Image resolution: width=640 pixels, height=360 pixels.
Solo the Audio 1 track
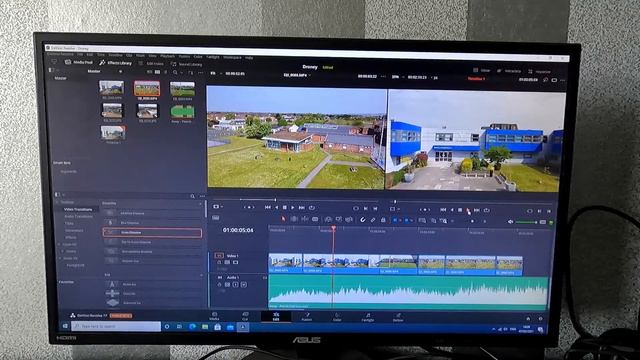pyautogui.click(x=236, y=284)
